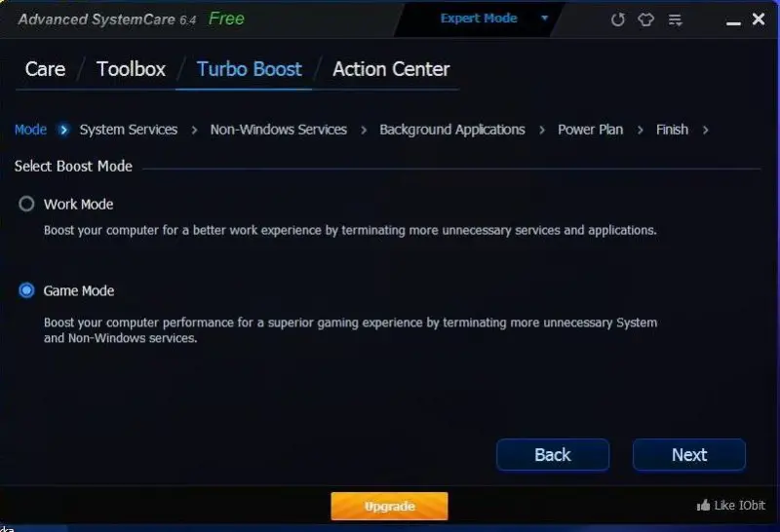Click the Expert Mode label

click(479, 19)
